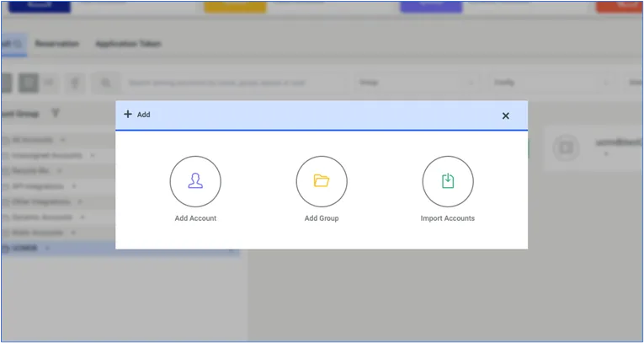Select Dynamic Accounts in the background tree

point(42,217)
